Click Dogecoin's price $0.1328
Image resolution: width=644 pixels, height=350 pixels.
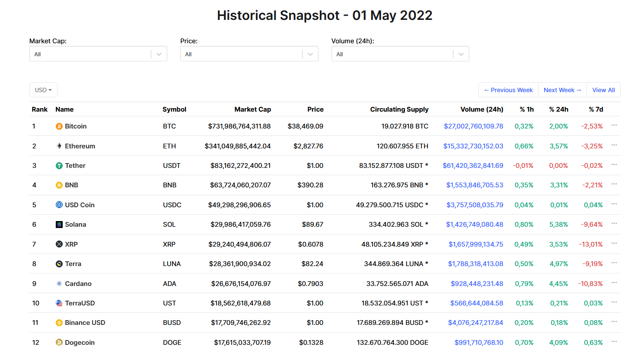point(311,343)
